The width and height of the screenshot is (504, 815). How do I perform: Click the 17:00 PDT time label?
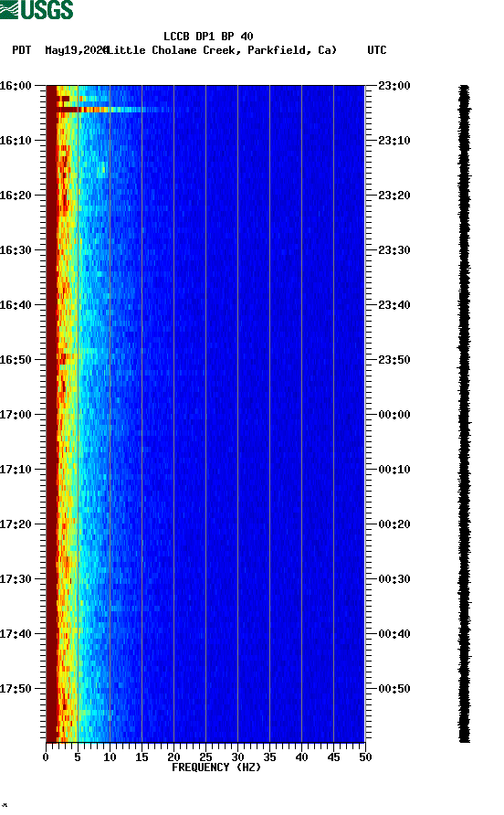tap(16, 414)
